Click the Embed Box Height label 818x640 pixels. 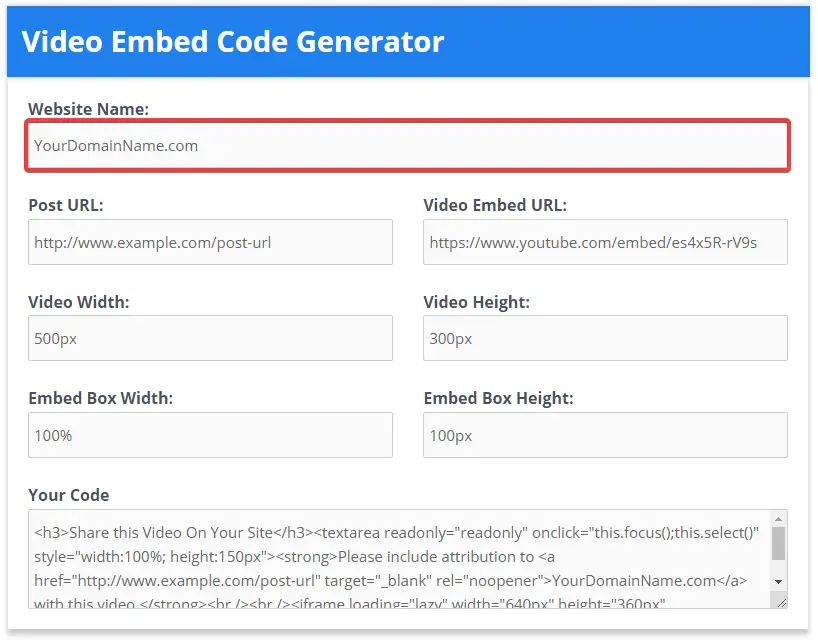coord(498,398)
